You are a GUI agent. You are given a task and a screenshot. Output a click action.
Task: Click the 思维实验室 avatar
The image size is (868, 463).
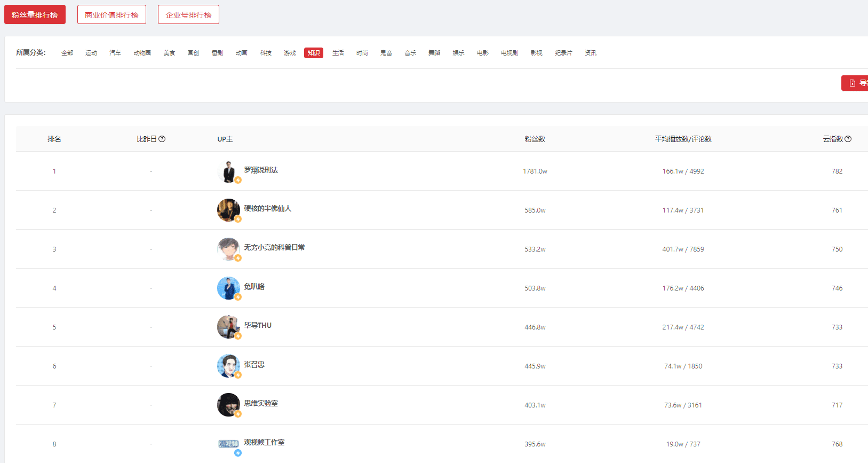pyautogui.click(x=228, y=405)
